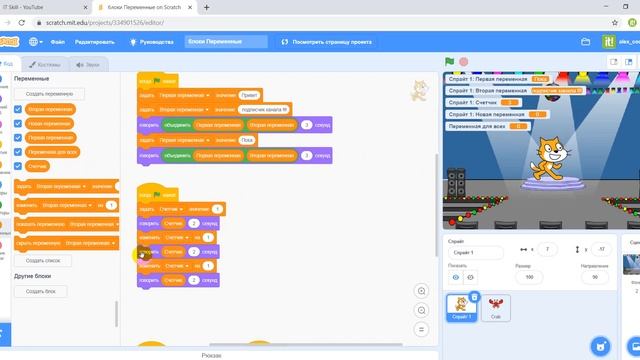The image size is (640, 360).
Task: Click Создать список button
Action: coord(43,260)
